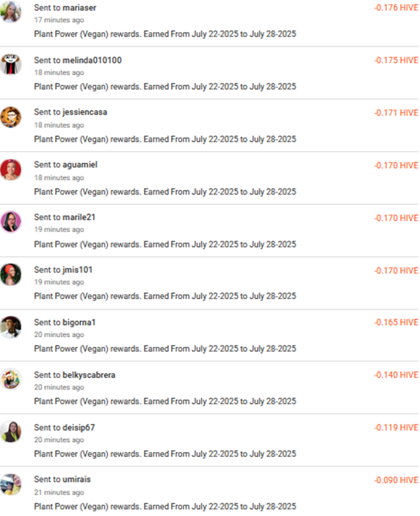The height and width of the screenshot is (516, 420).
Task: Click the 21 minutes ago timestamp
Action: 59,492
